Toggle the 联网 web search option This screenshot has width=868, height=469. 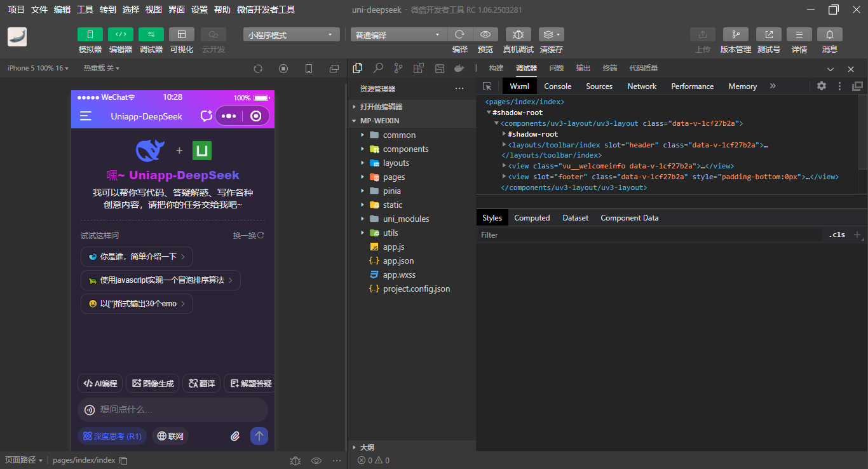tap(170, 437)
